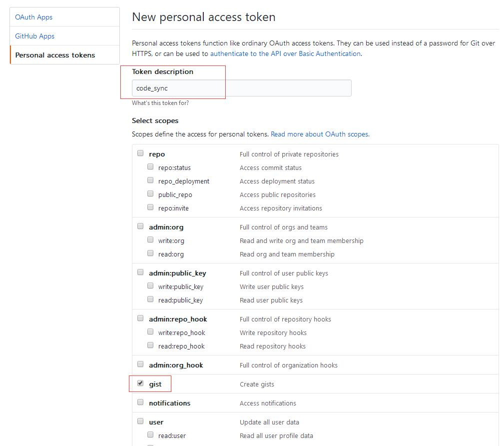504x446 pixels.
Task: Enable the repo scope checkbox
Action: click(140, 153)
